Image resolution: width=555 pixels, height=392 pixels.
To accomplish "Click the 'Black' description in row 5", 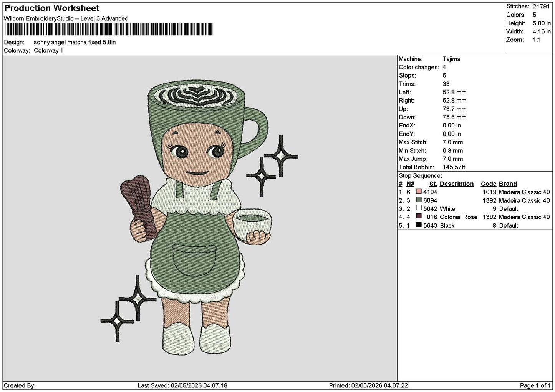I will coord(447,225).
